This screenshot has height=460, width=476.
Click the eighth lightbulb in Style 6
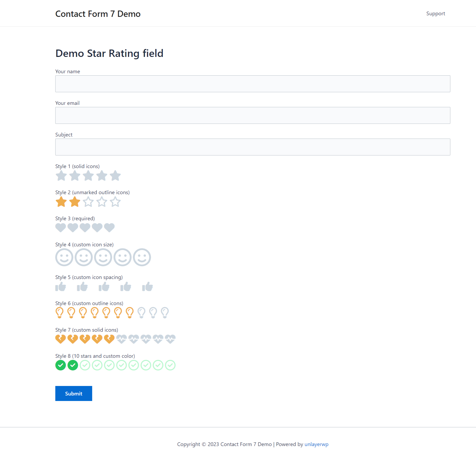pyautogui.click(x=141, y=312)
